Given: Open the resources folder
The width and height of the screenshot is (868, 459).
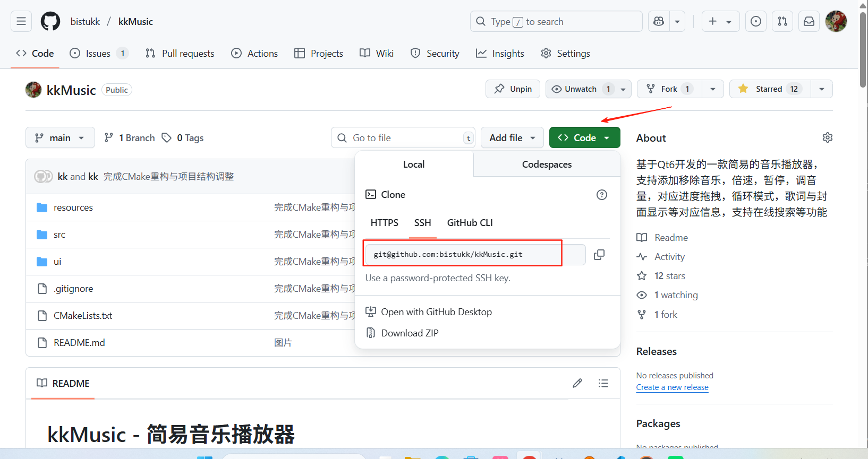Looking at the screenshot, I should [x=73, y=207].
